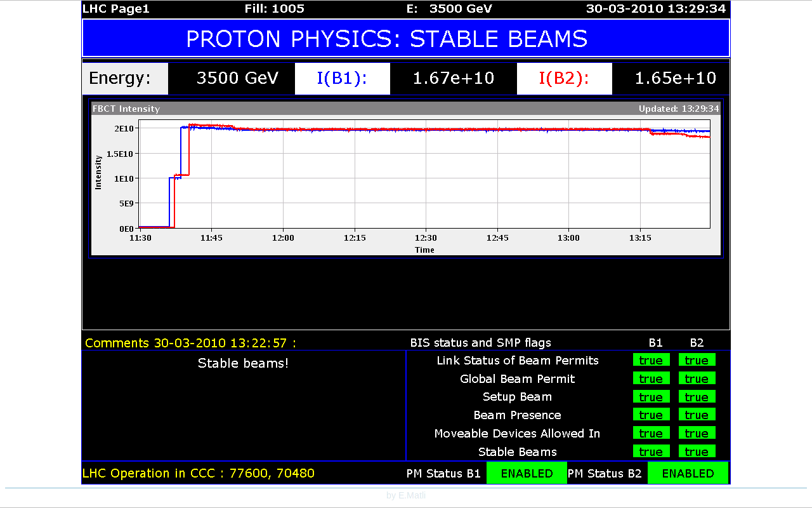812x508 pixels.
Task: Click the 11:45 time axis marker
Action: [x=211, y=237]
